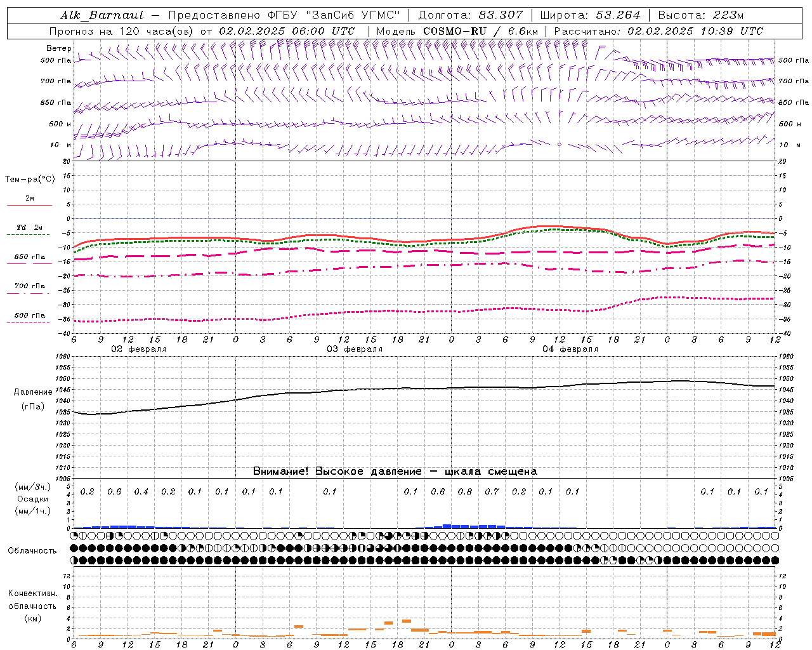Click the (мм/3ч.) unit label
This screenshot has height=650, width=812.
(x=33, y=487)
